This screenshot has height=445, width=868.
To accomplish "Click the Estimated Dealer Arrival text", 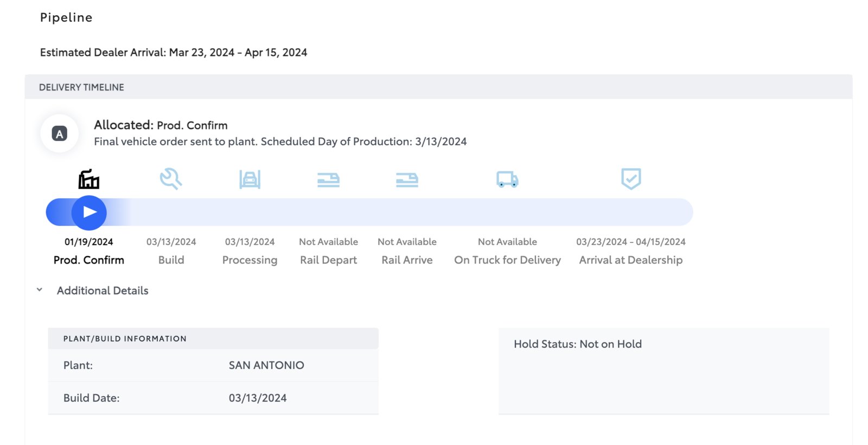I will click(x=174, y=53).
